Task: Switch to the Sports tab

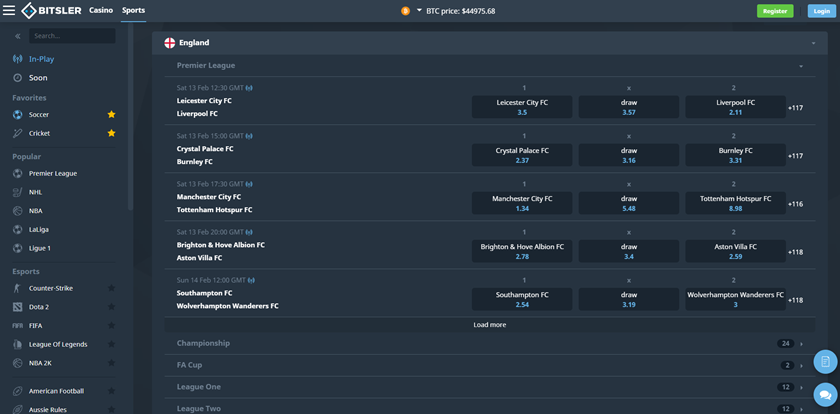Action: 133,10
